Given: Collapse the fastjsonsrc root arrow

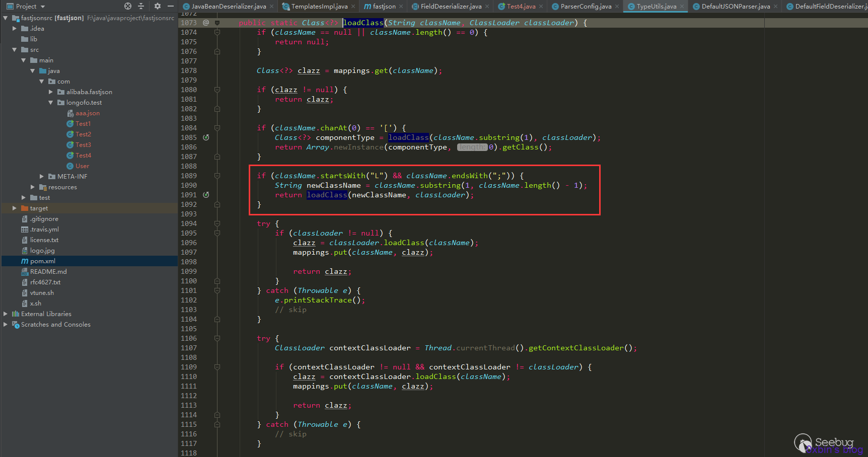Looking at the screenshot, I should (6, 18).
